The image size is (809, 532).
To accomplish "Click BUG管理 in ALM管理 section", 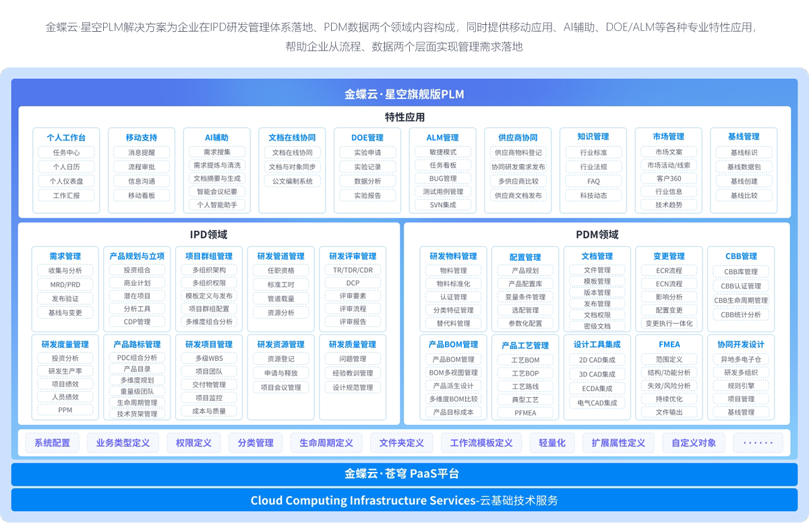I will coord(442,180).
